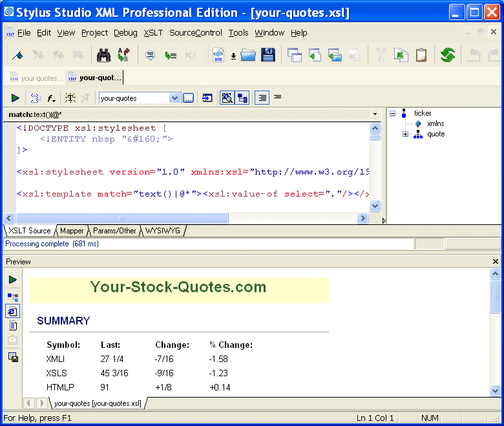Viewport: 504px width, 426px height.
Task: Expand the quote node in schema tree
Action: tap(405, 134)
